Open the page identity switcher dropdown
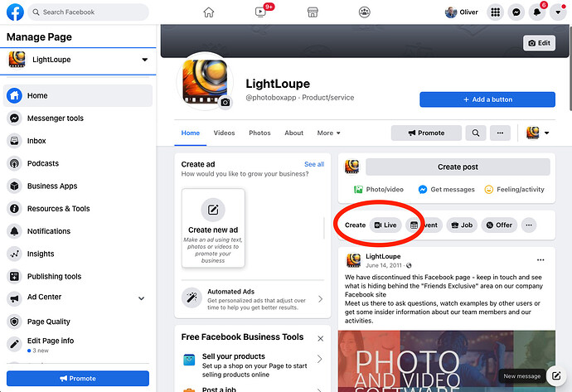 tap(538, 133)
